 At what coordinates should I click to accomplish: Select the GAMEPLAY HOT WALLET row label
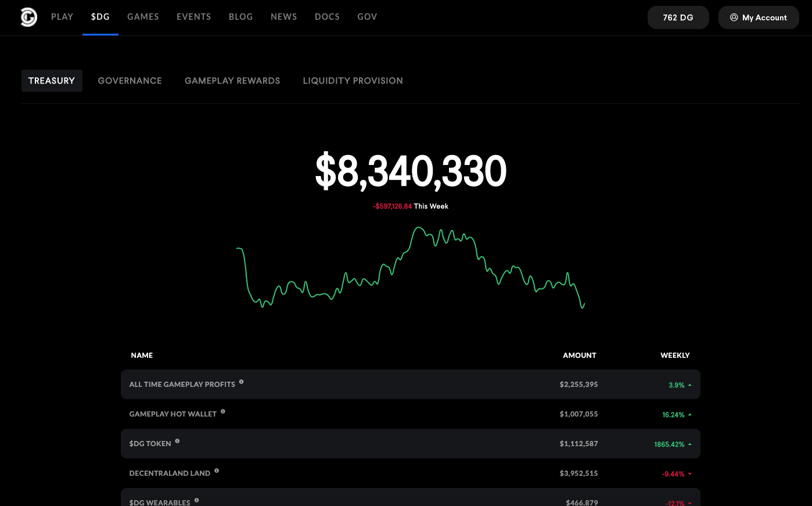tap(173, 414)
